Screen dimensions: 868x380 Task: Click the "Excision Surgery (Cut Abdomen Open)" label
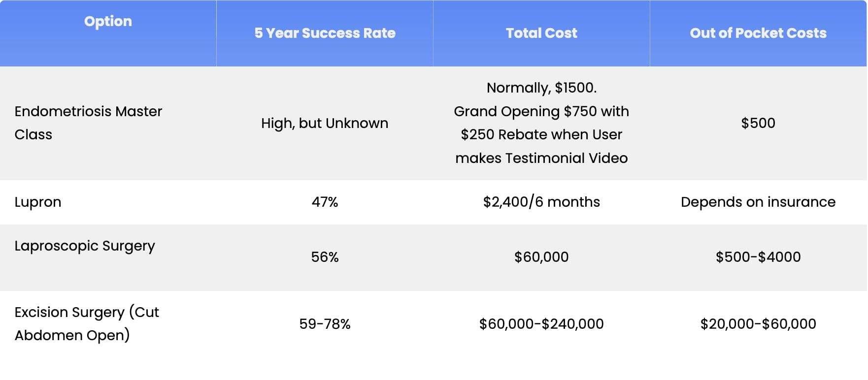pos(87,323)
